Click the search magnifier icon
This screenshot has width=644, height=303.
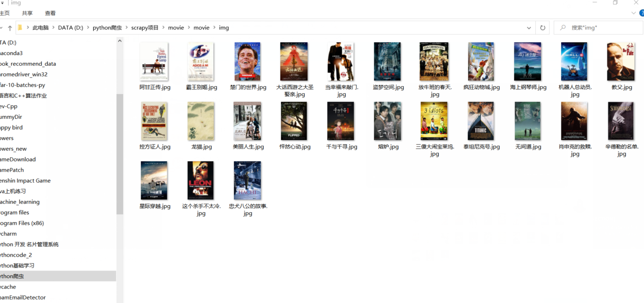coord(563,28)
